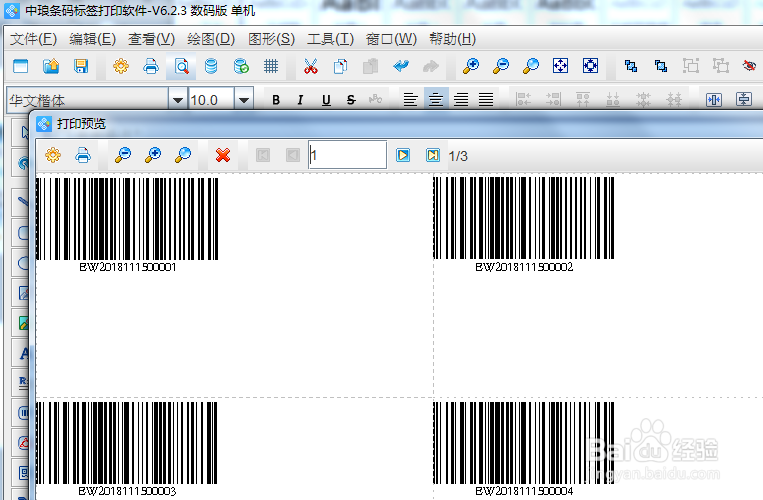Screen dimensions: 763x500
Task: Zoom in using main toolbar magnifier plus
Action: click(471, 66)
